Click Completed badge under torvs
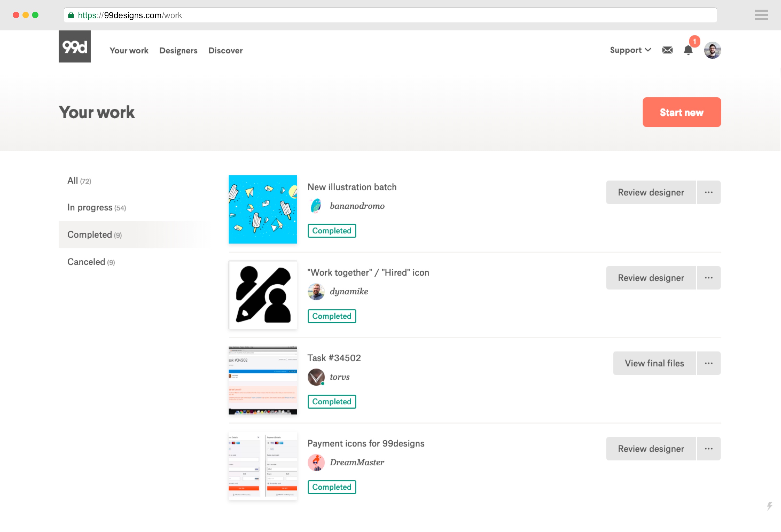Viewport: 781px width, 532px height. [x=332, y=402]
